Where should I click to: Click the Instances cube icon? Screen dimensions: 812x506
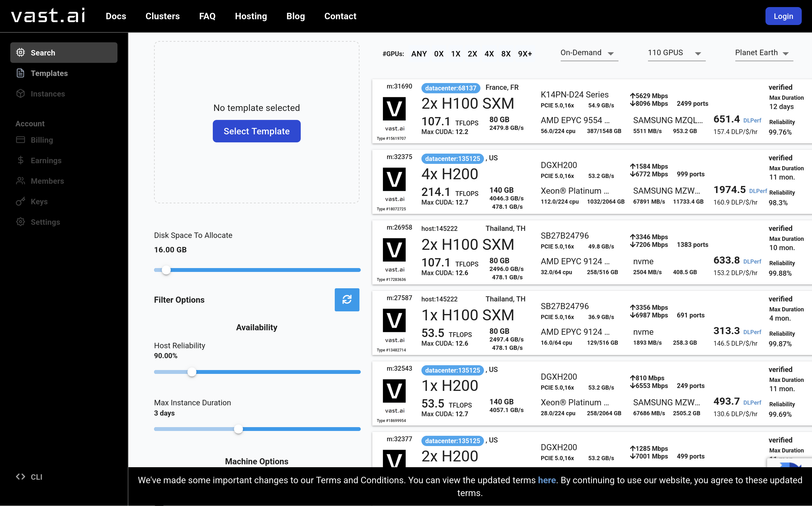pos(21,93)
